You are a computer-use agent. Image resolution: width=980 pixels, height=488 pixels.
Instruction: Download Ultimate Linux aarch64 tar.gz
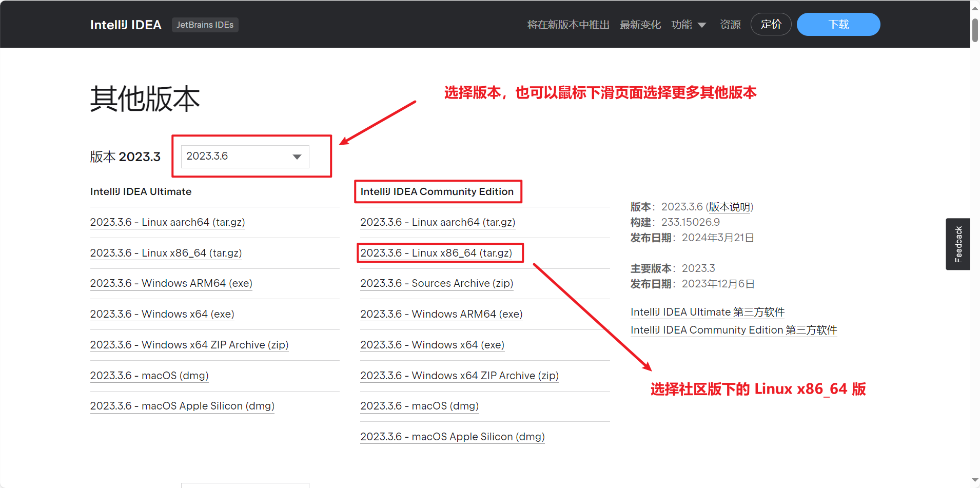168,222
